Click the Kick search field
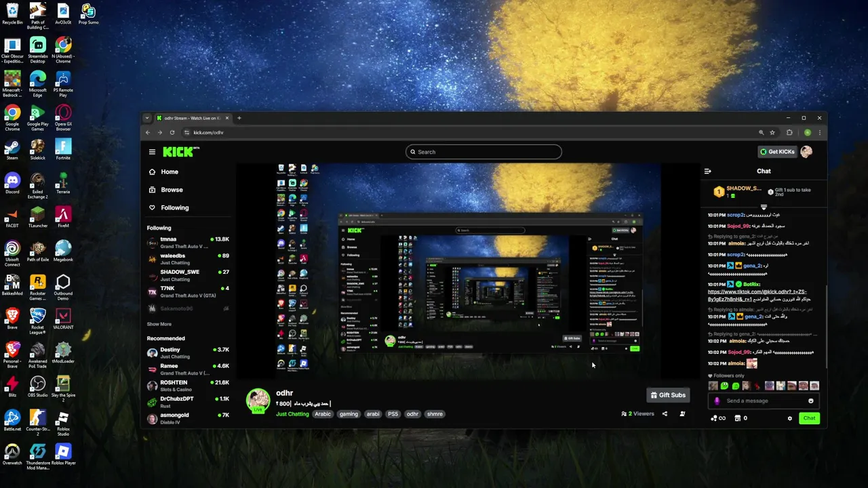The width and height of the screenshot is (868, 488). tap(484, 152)
